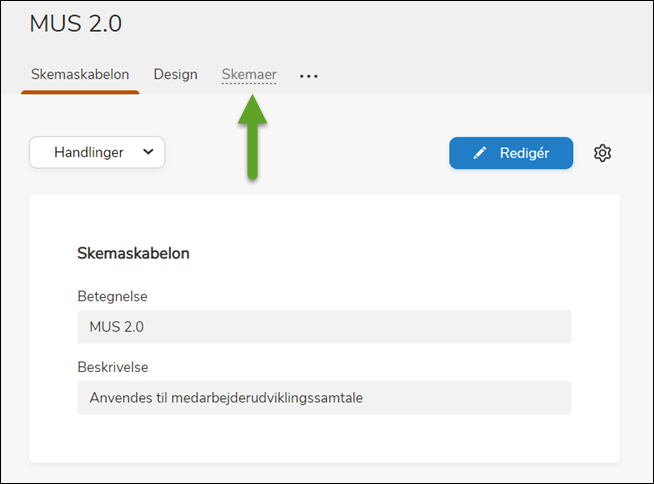Viewport: 654px width, 484px height.
Task: Click the Betegnelse field label
Action: tap(112, 296)
